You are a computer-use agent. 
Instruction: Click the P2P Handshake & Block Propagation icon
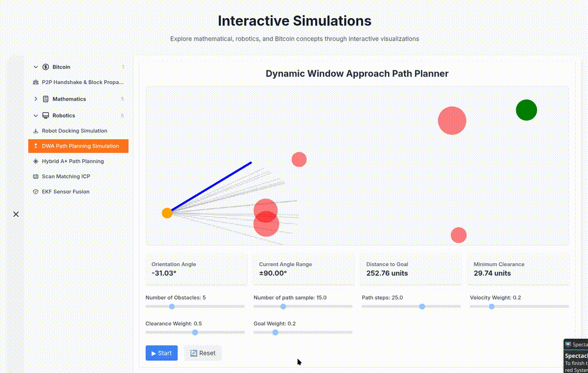36,82
